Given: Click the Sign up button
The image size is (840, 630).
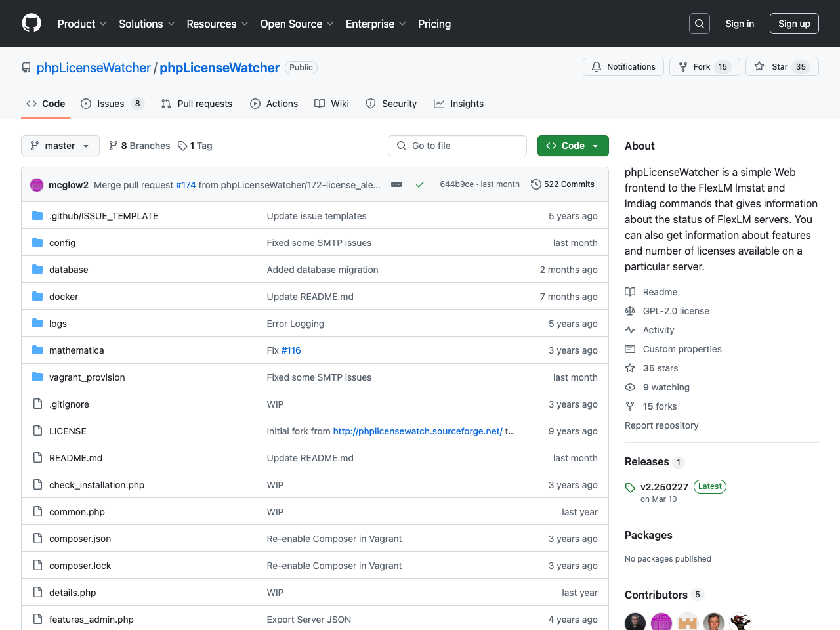Looking at the screenshot, I should pyautogui.click(x=794, y=24).
